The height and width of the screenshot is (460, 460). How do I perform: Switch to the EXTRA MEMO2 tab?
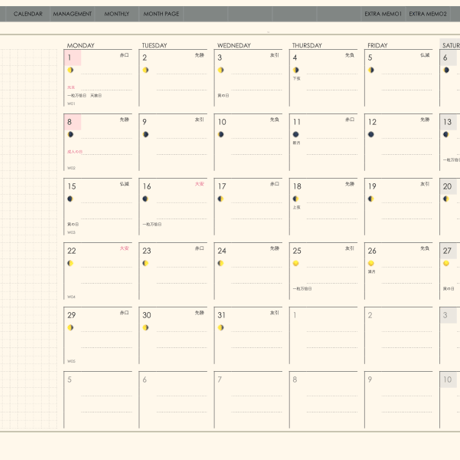pos(428,14)
